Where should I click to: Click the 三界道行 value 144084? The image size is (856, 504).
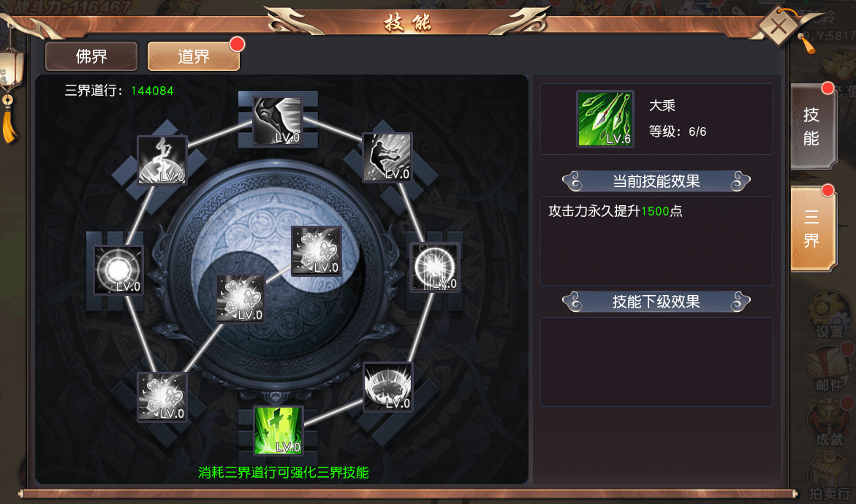point(152,91)
